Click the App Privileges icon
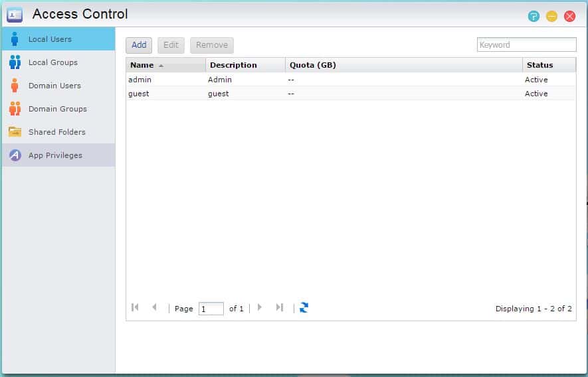This screenshot has width=588, height=377. point(15,155)
